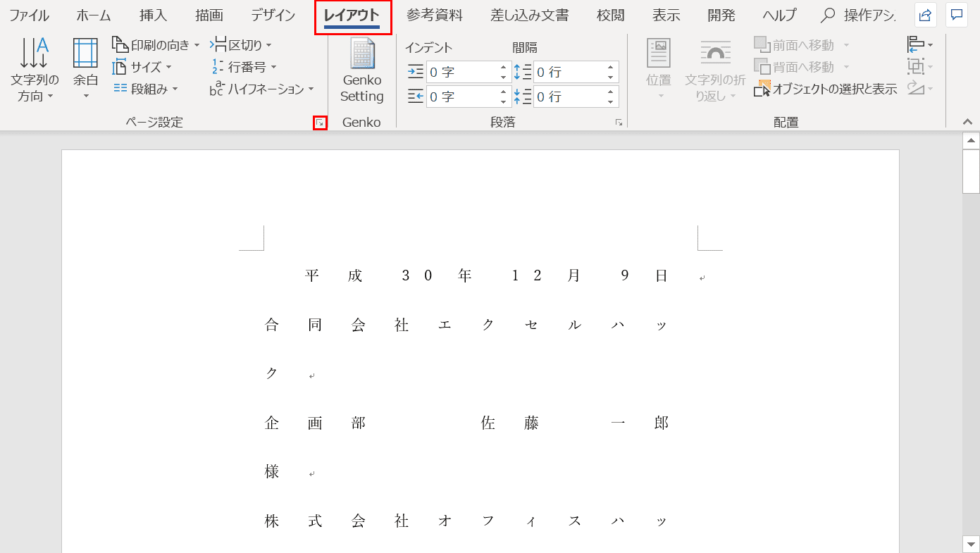This screenshot has height=553, width=980.
Task: Click the 合同会社エクセルハッ text line
Action: 466,325
